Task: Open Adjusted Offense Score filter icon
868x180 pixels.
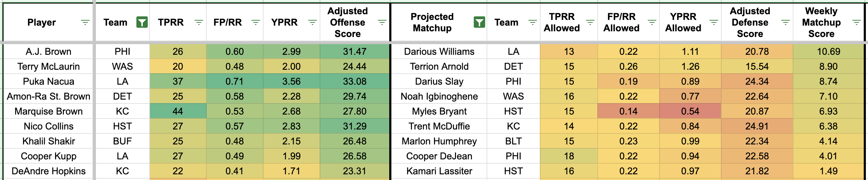Action: pyautogui.click(x=382, y=22)
